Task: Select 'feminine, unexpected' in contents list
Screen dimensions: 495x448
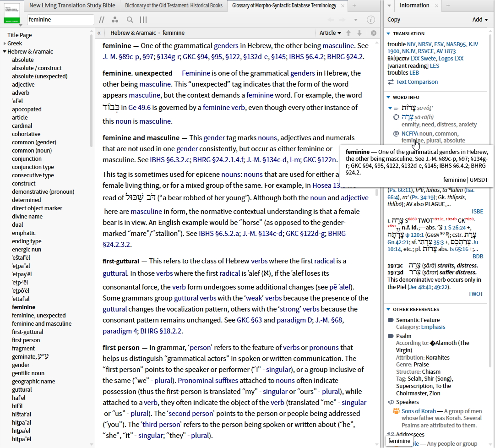Action: tap(39, 316)
